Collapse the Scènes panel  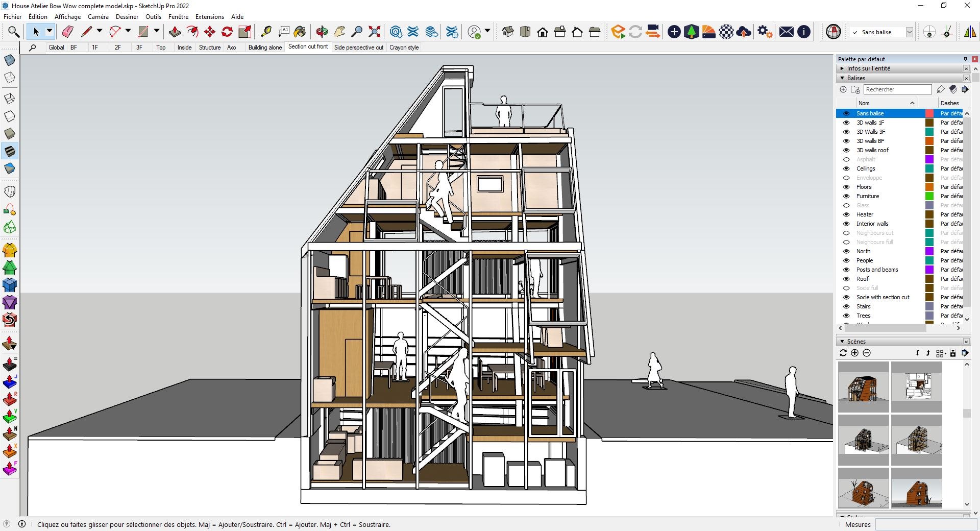pyautogui.click(x=842, y=342)
